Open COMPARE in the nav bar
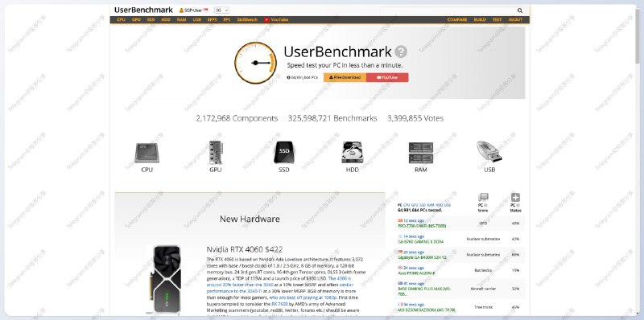 click(457, 19)
